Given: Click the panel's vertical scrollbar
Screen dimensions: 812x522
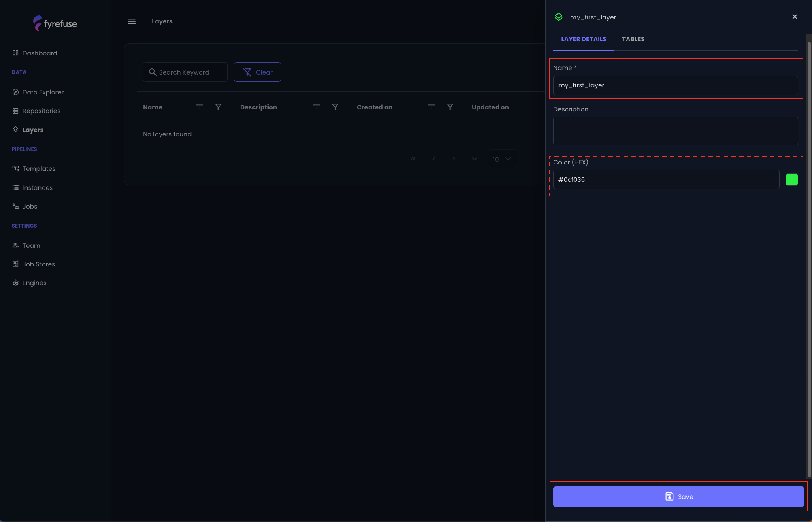Looking at the screenshot, I should pos(809,259).
